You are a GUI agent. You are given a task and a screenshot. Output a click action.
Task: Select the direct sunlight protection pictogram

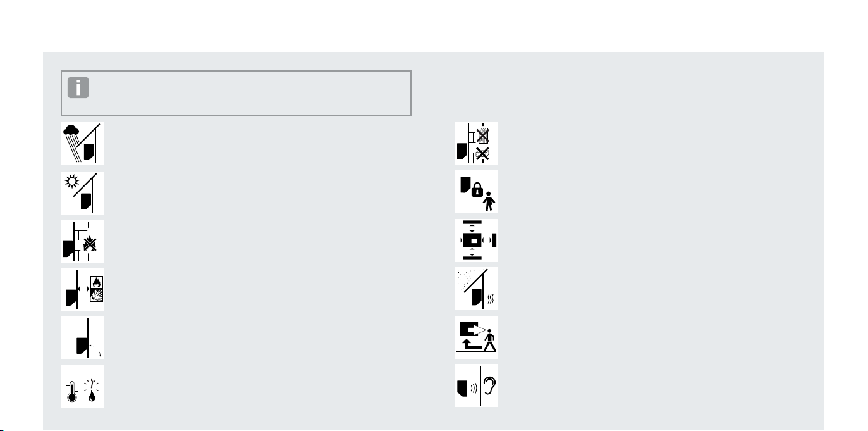[82, 192]
